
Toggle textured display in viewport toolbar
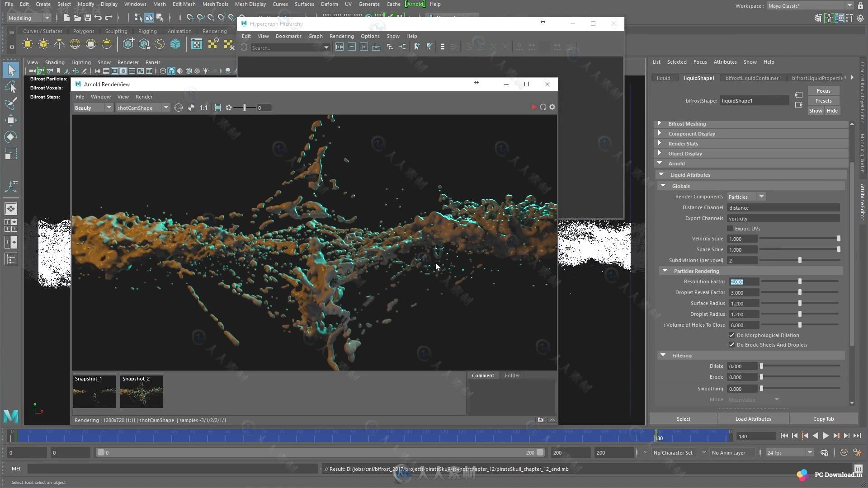197,71
